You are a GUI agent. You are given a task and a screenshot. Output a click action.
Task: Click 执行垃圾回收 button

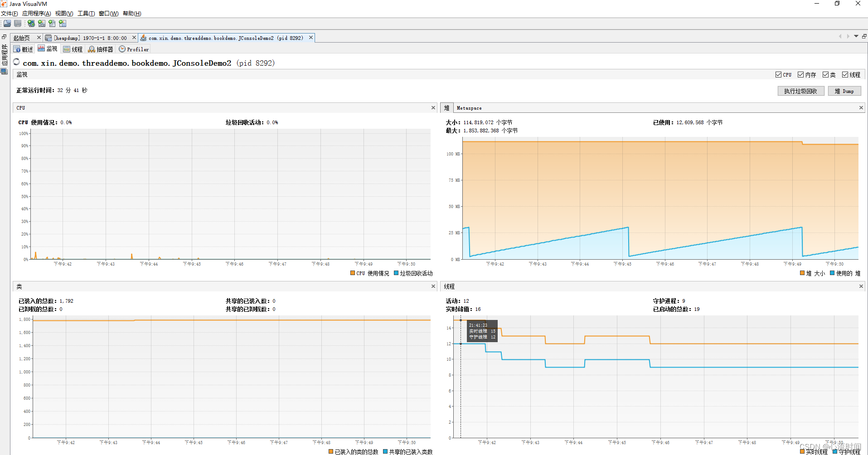[801, 91]
